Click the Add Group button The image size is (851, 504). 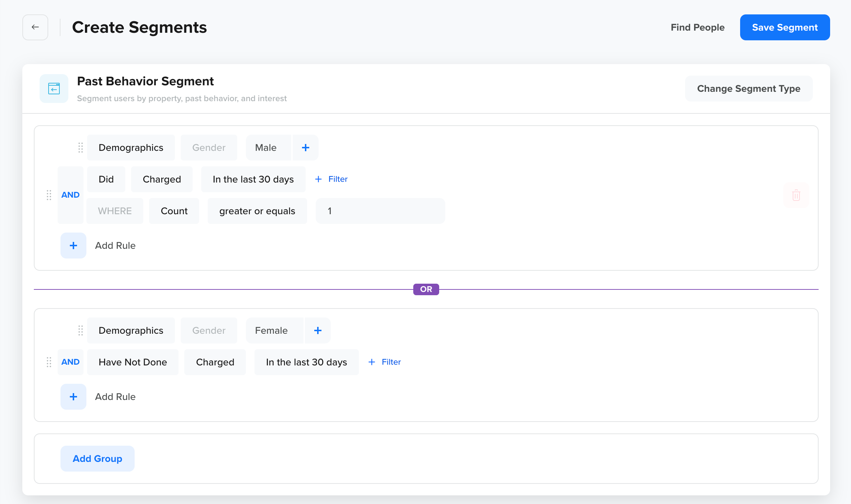(x=97, y=458)
